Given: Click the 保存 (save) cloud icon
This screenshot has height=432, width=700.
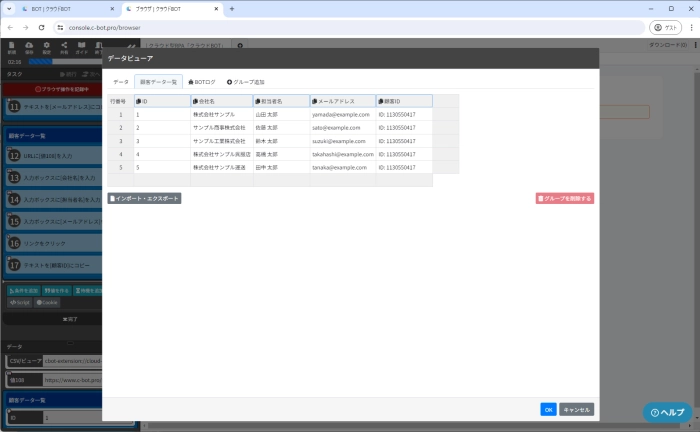Looking at the screenshot, I should coord(28,46).
